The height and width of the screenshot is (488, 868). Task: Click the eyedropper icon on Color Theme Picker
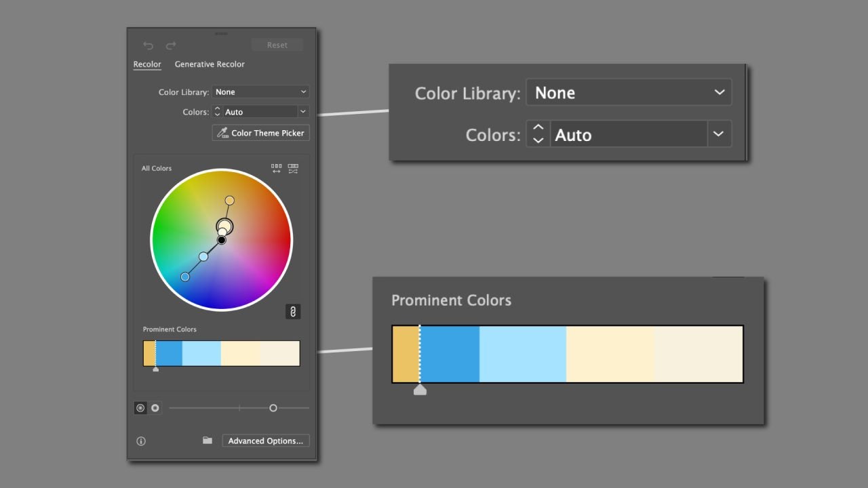222,133
